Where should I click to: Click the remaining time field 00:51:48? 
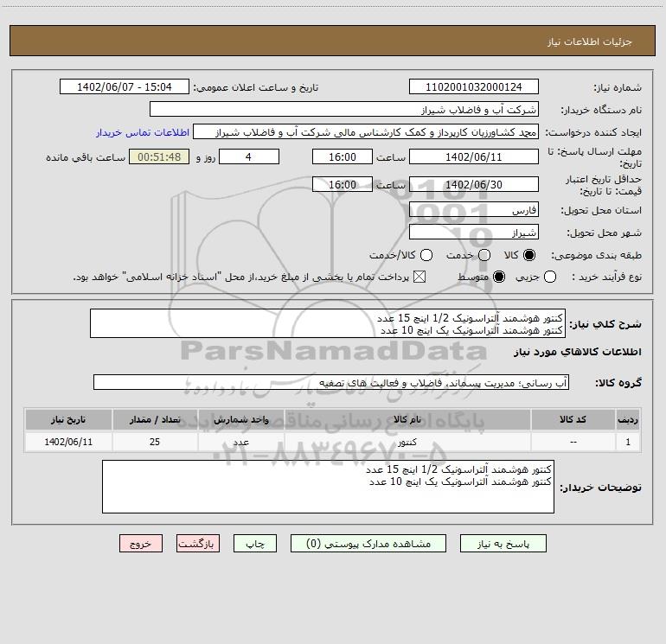[159, 156]
